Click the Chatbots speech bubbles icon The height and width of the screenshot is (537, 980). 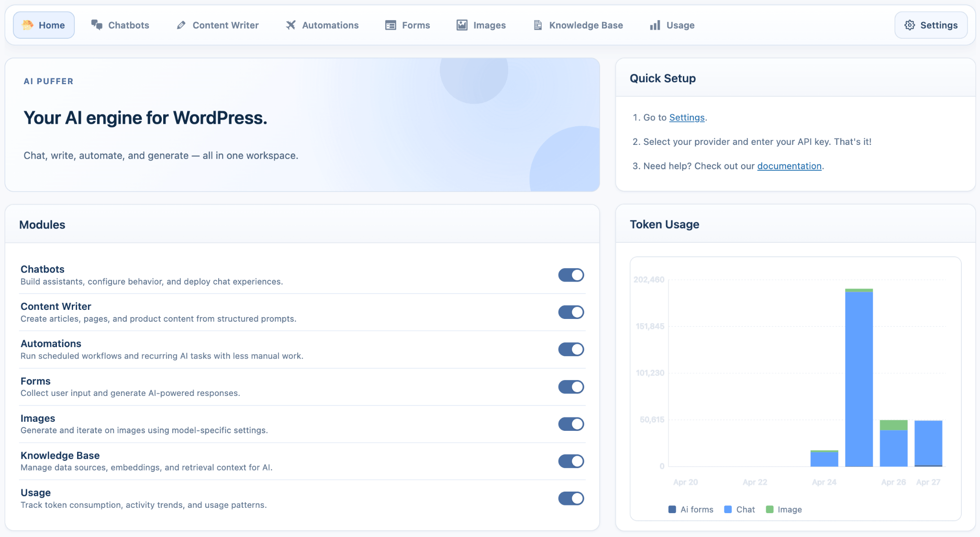click(x=97, y=25)
